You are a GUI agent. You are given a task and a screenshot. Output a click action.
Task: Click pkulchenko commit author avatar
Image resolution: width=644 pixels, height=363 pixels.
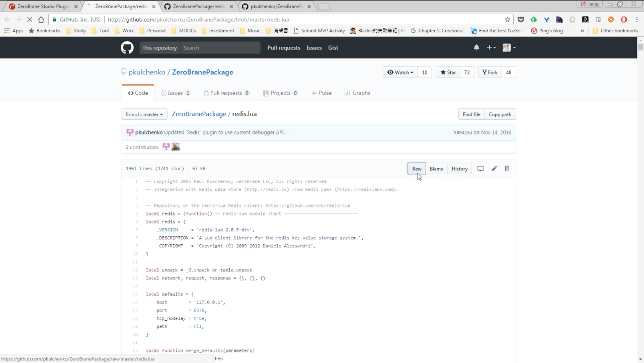pos(130,132)
